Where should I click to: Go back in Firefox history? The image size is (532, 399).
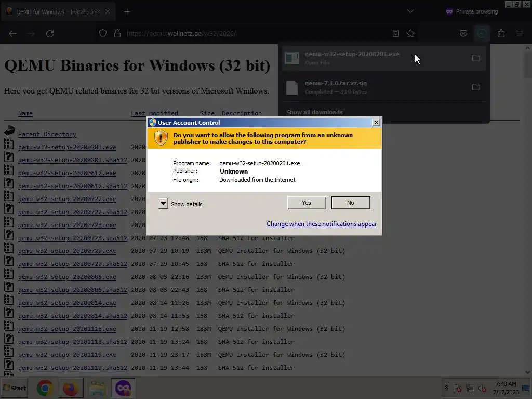pyautogui.click(x=12, y=34)
